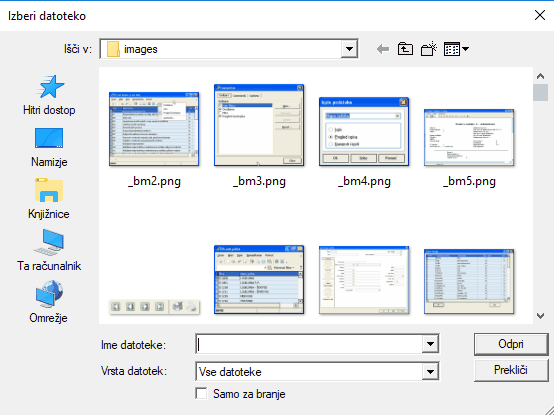Select Namizje in places bar
Image resolution: width=554 pixels, height=415 pixels.
click(x=49, y=147)
